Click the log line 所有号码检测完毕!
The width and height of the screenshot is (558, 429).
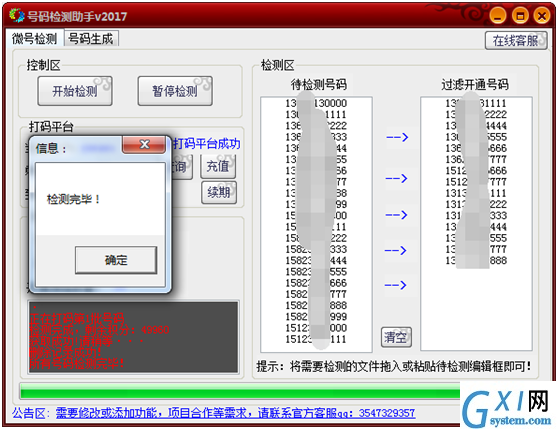77,364
